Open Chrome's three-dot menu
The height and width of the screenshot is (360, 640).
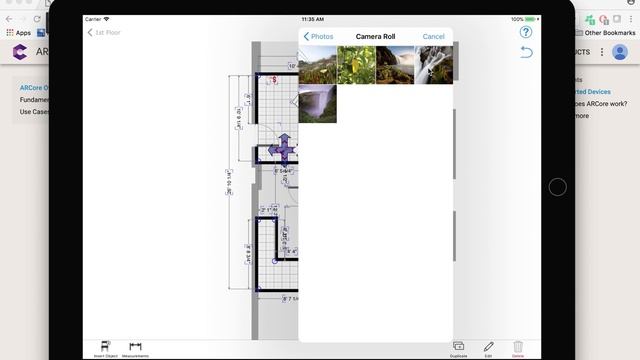coord(631,19)
